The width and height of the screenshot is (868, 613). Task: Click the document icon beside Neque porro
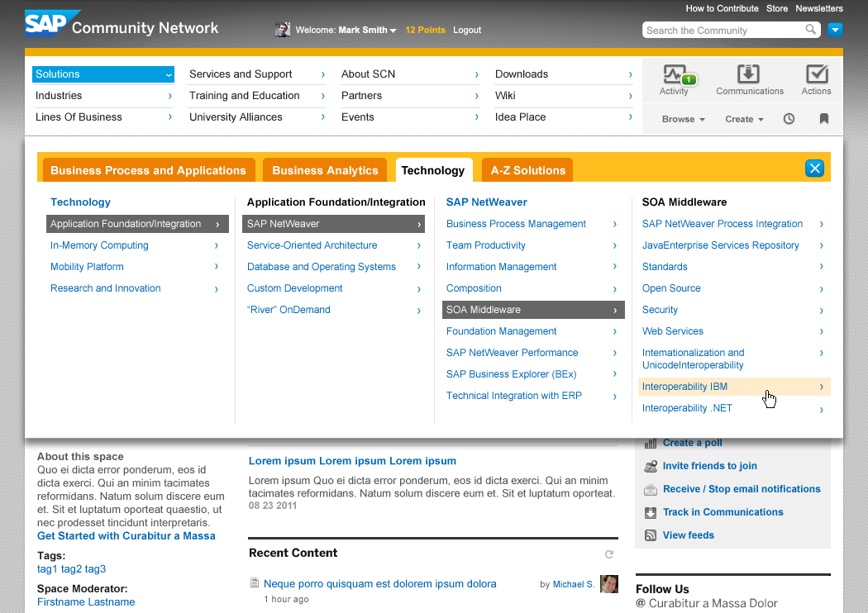point(255,582)
